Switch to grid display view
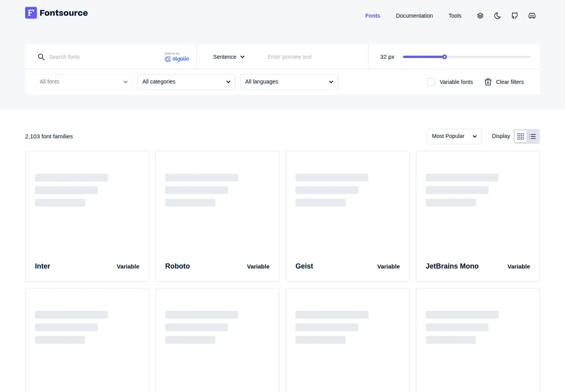Image resolution: width=565 pixels, height=392 pixels. pos(521,136)
